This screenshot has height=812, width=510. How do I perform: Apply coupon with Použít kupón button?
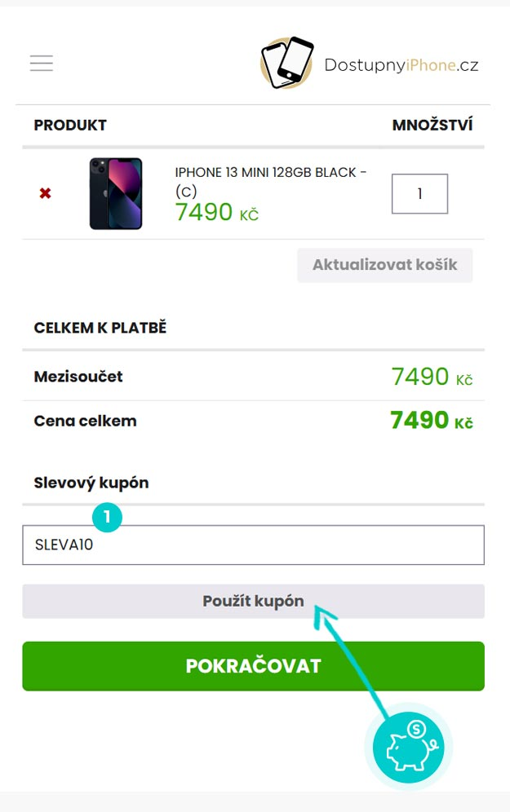(x=253, y=602)
